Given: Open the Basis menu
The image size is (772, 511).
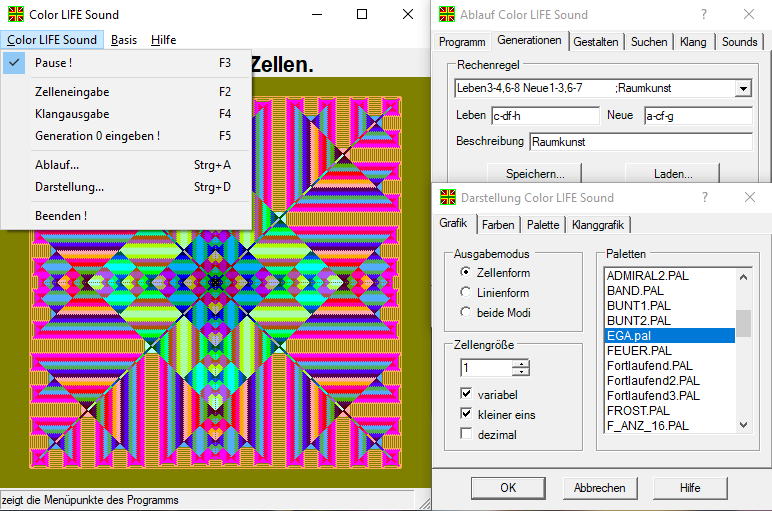Looking at the screenshot, I should click(x=124, y=40).
